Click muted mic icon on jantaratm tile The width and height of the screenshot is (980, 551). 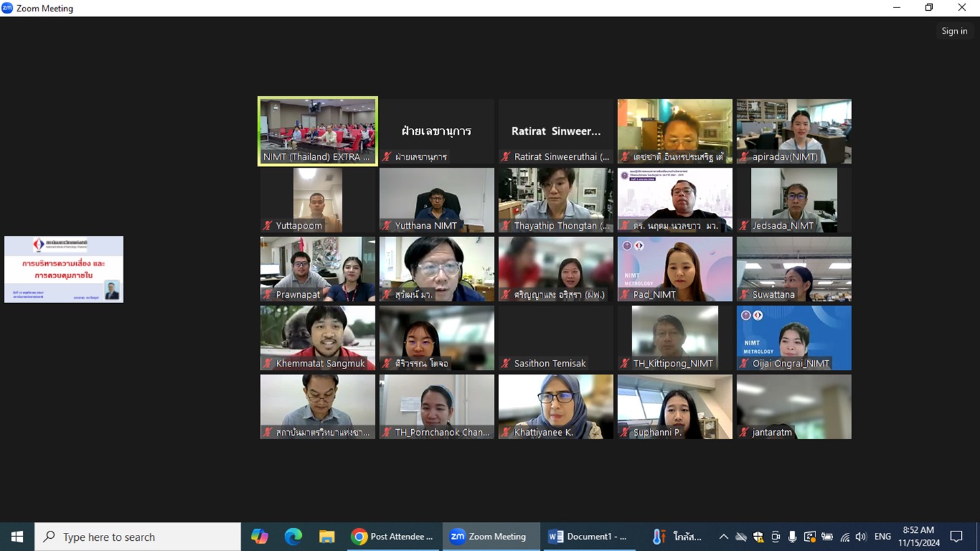pos(744,432)
